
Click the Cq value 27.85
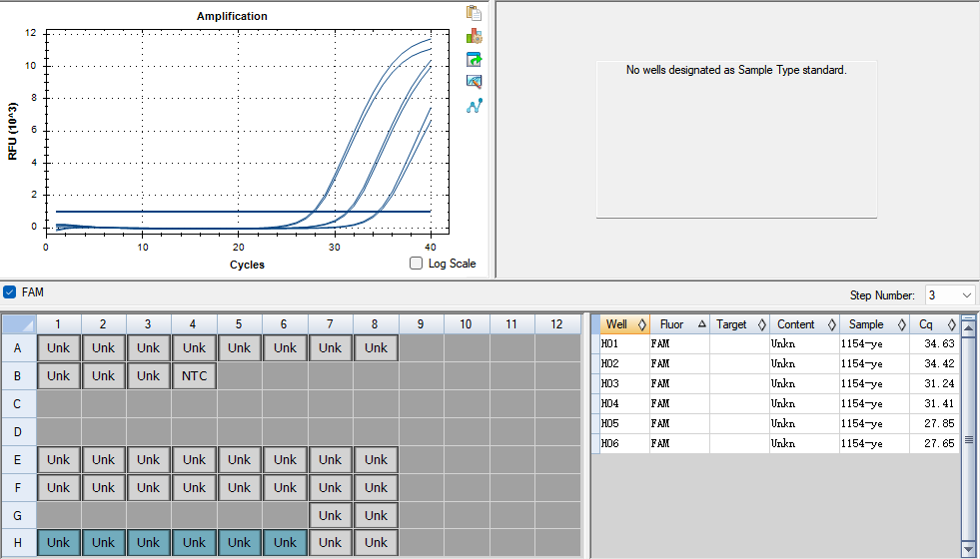tap(939, 423)
